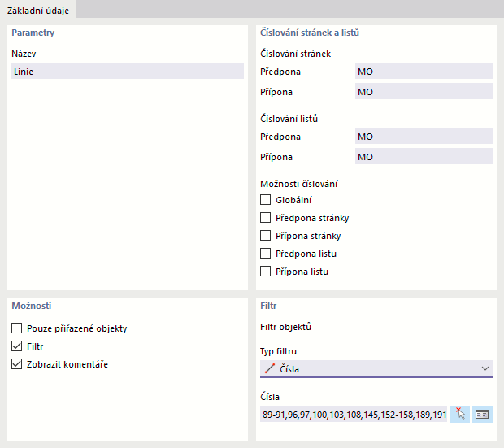Open the numbers list dialog icon
Image resolution: width=504 pixels, height=448 pixels.
pyautogui.click(x=483, y=414)
